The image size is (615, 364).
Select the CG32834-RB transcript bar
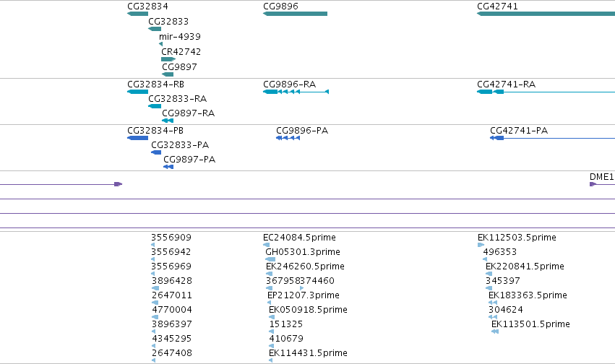coord(137,92)
